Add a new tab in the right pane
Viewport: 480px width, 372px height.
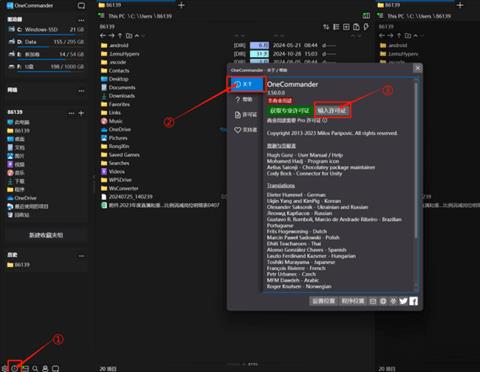[460, 5]
